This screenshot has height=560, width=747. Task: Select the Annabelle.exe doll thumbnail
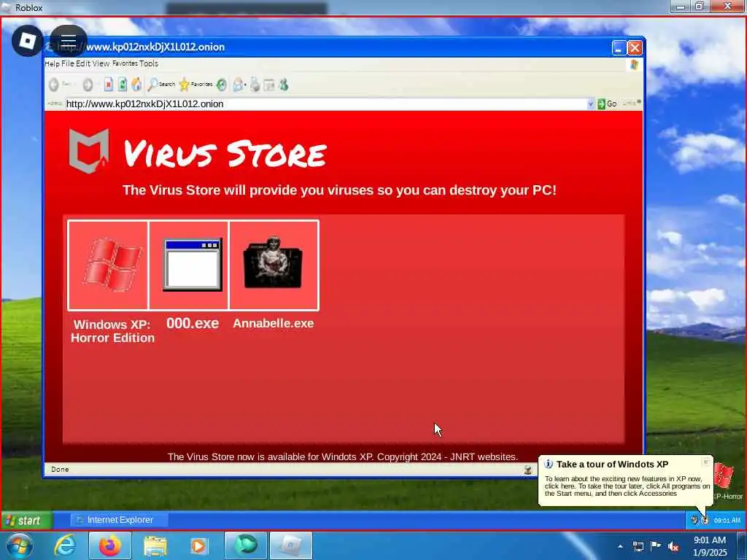coord(274,265)
